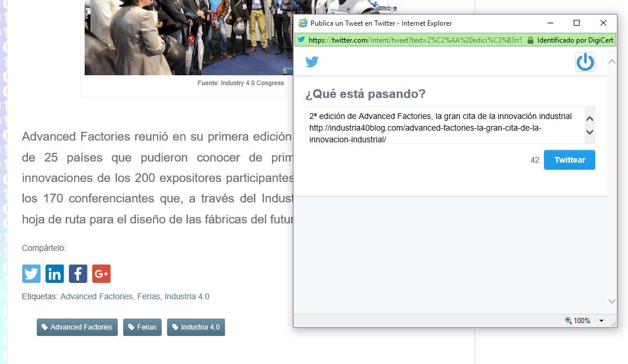The image size is (628, 364).
Task: Share the article via the Google Plus icon
Action: [102, 274]
